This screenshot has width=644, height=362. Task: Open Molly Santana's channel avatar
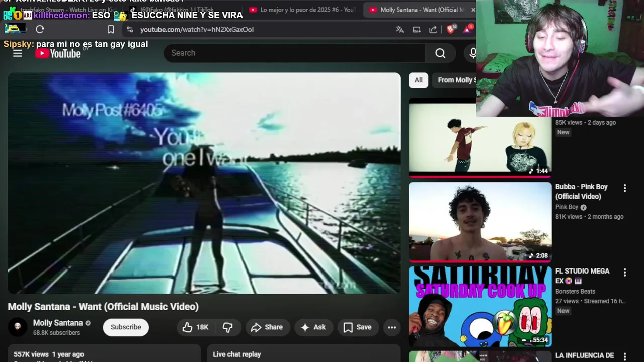point(18,327)
